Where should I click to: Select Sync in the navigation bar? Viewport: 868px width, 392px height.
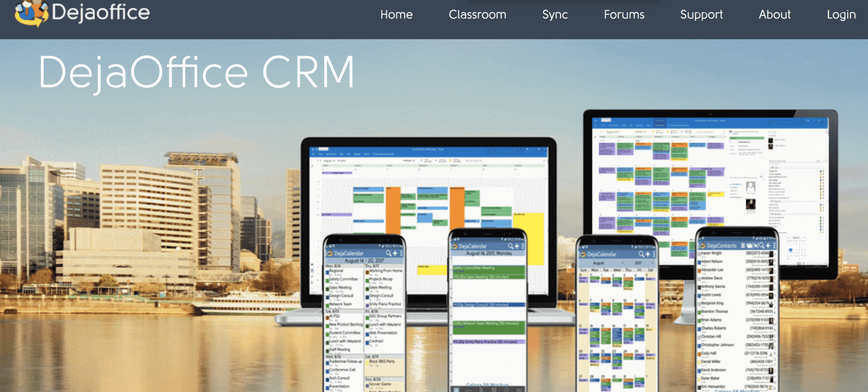(555, 14)
